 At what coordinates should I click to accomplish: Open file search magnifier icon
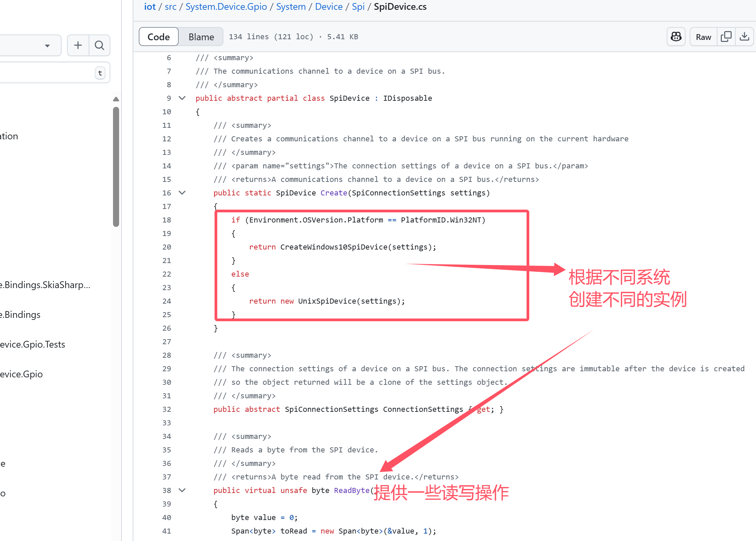[99, 45]
